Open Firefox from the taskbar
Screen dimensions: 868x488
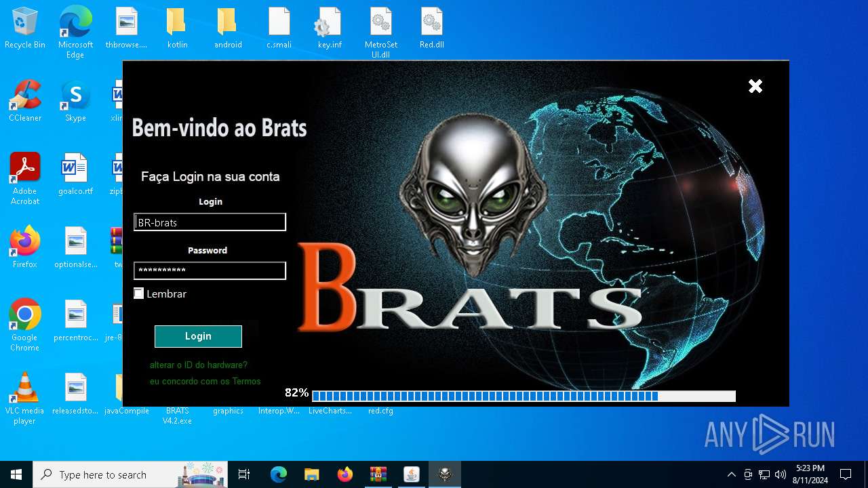click(x=344, y=474)
